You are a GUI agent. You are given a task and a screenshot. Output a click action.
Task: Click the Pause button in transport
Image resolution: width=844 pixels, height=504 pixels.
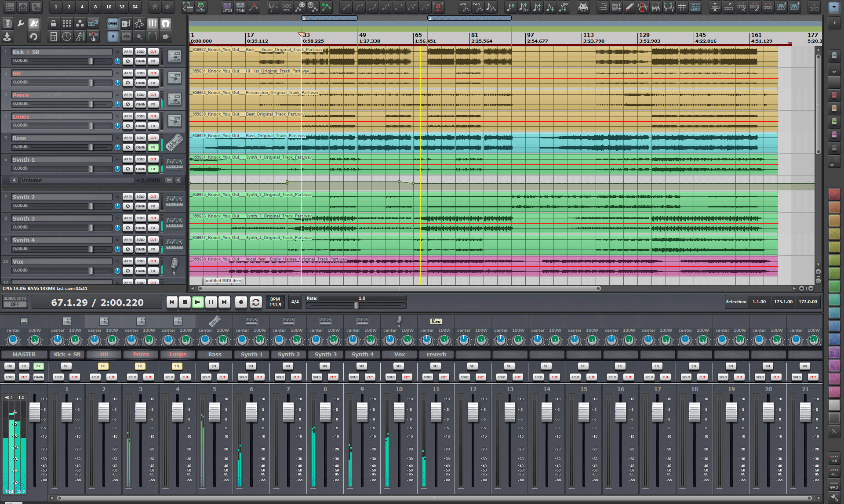click(211, 302)
